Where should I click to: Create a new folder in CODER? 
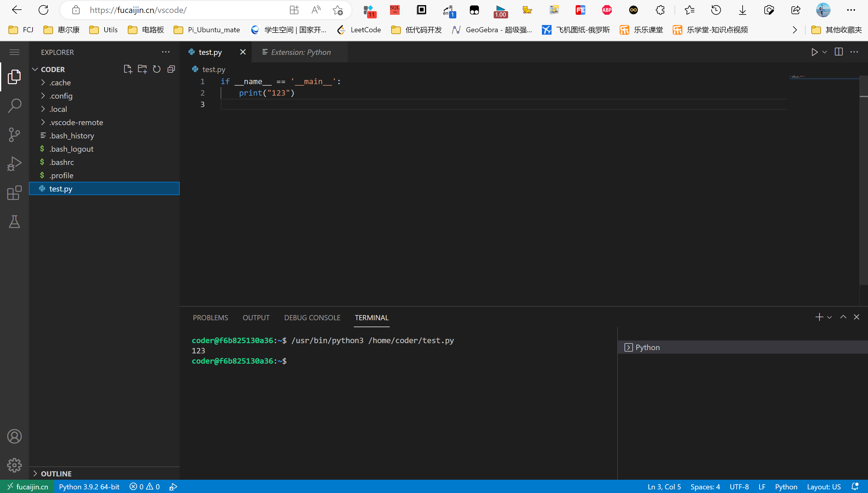tap(142, 69)
